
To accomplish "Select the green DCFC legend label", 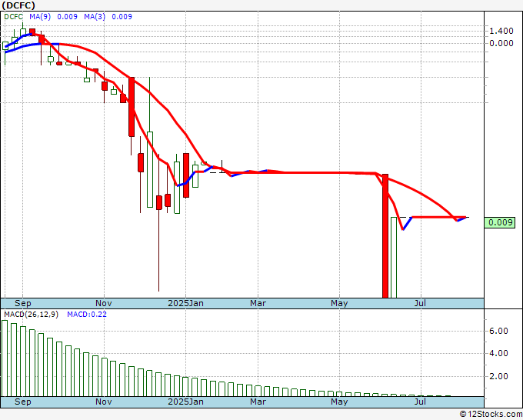I will click(14, 17).
